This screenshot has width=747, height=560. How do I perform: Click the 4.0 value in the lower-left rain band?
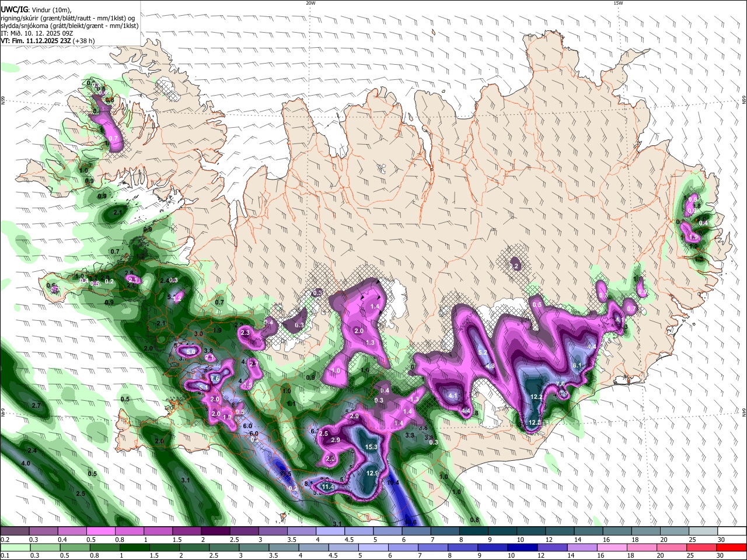[26, 463]
